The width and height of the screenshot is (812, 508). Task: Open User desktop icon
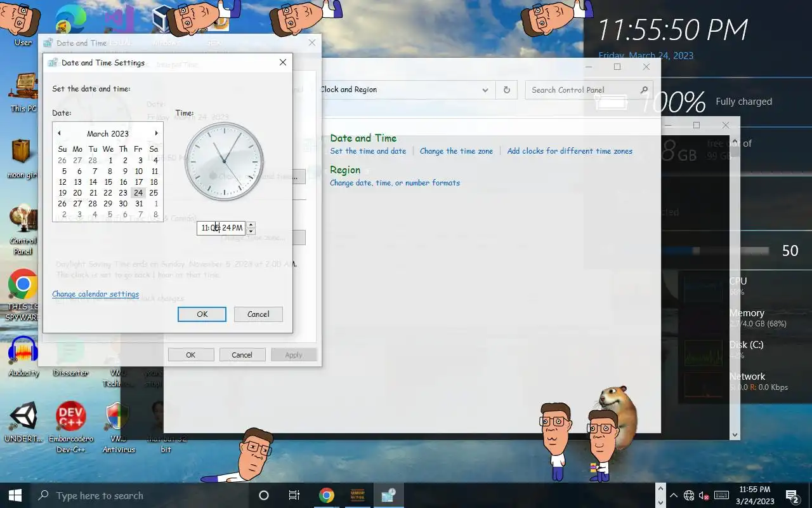23,25
